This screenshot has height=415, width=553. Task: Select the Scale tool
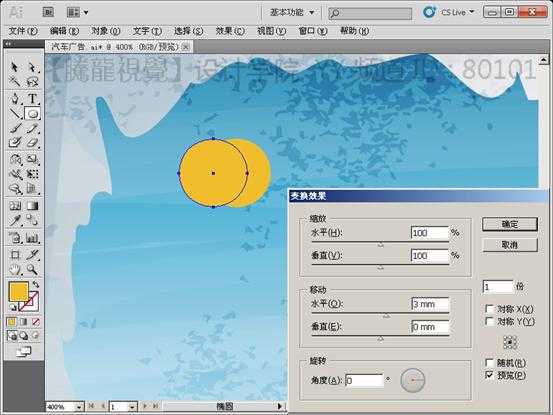(x=32, y=159)
